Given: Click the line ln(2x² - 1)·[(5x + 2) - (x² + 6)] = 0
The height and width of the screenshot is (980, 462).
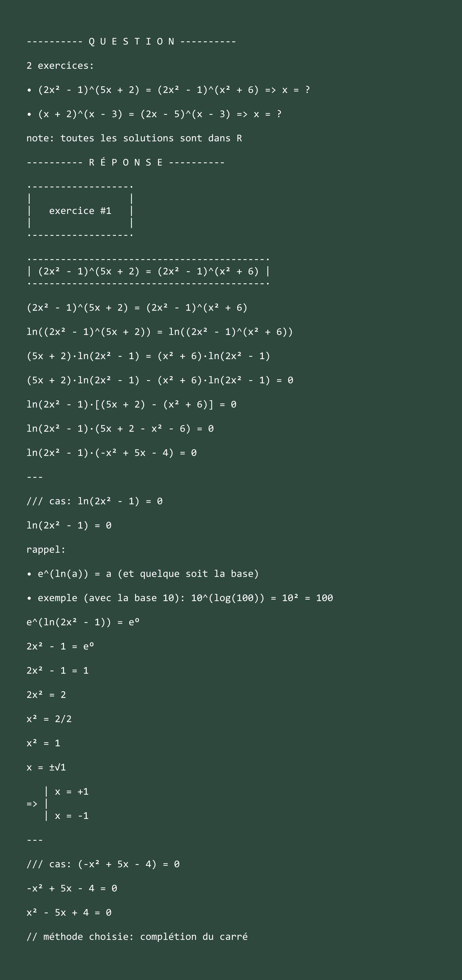Looking at the screenshot, I should pos(131,404).
